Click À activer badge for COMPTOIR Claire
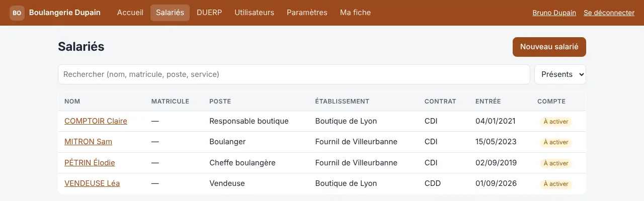This screenshot has height=201, width=644. click(x=555, y=122)
